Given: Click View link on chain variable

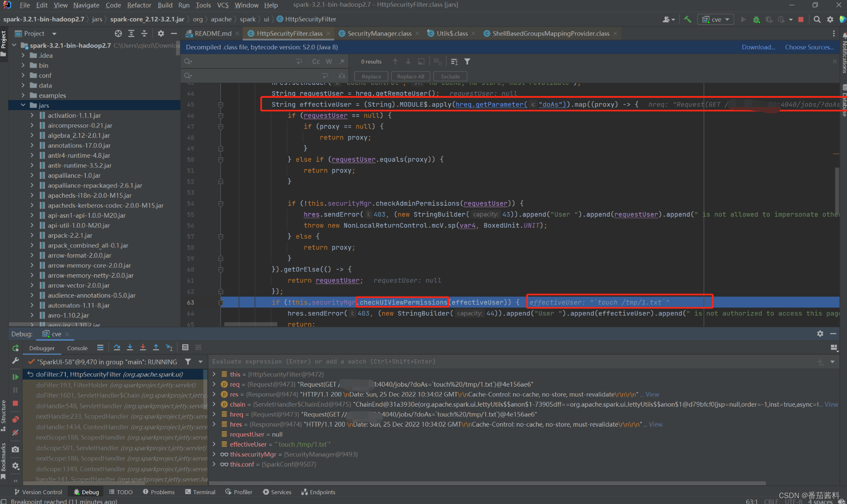Looking at the screenshot, I should 831,404.
